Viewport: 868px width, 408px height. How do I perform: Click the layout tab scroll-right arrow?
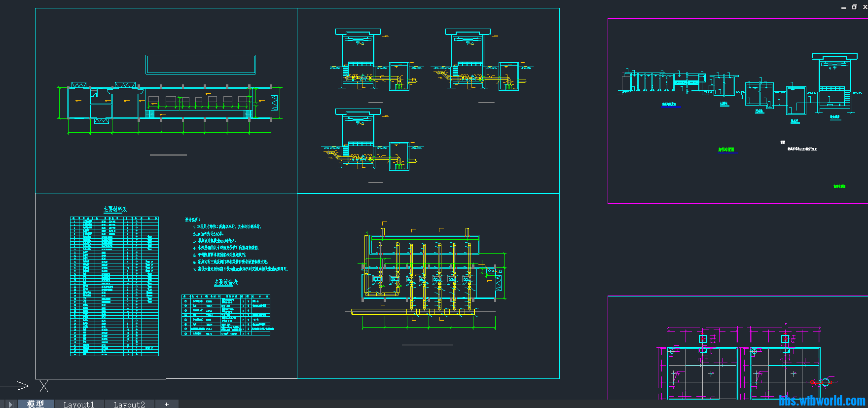click(x=10, y=404)
